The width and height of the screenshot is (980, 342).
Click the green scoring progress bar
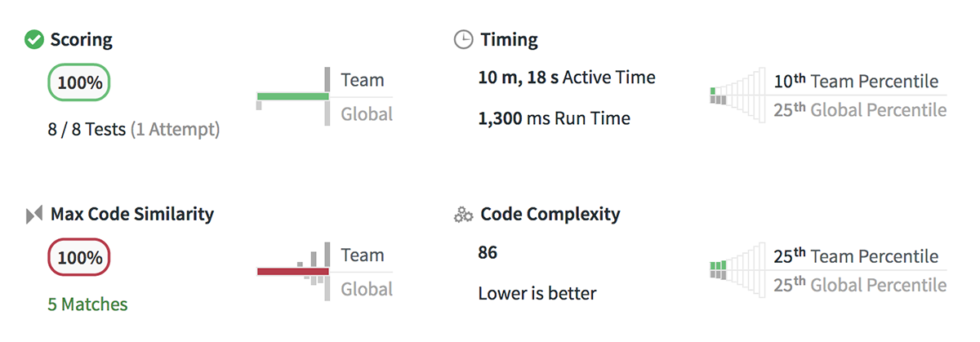coord(292,96)
